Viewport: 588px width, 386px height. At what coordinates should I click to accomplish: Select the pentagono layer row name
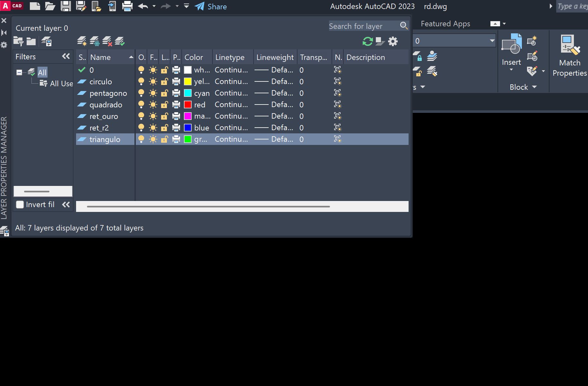[x=108, y=93]
